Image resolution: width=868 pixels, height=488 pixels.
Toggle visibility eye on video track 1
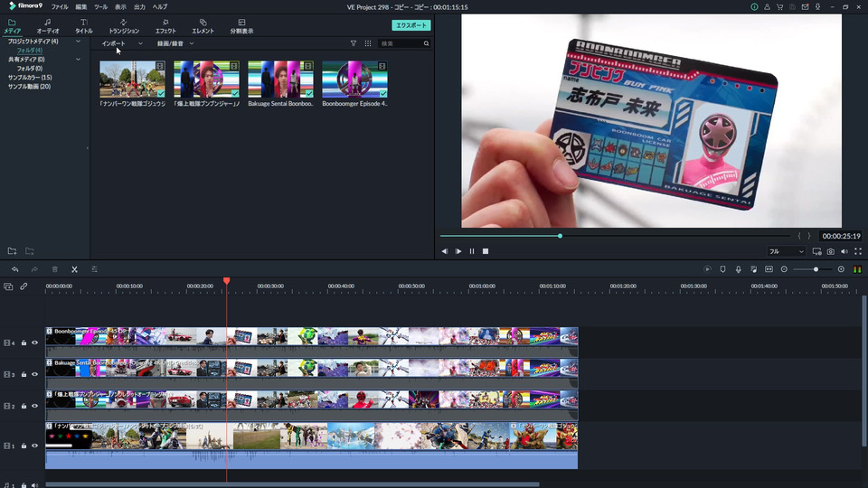[35, 446]
